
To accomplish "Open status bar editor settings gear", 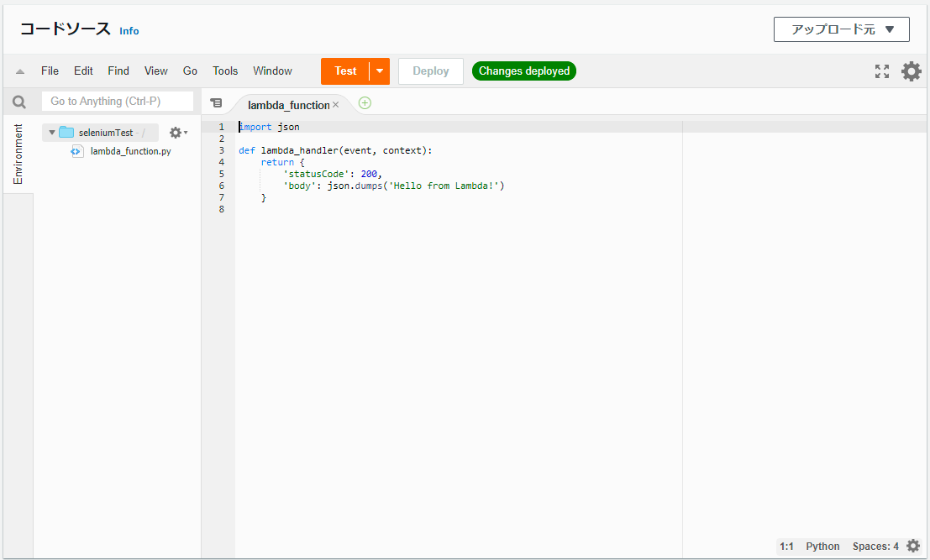I will 913,546.
